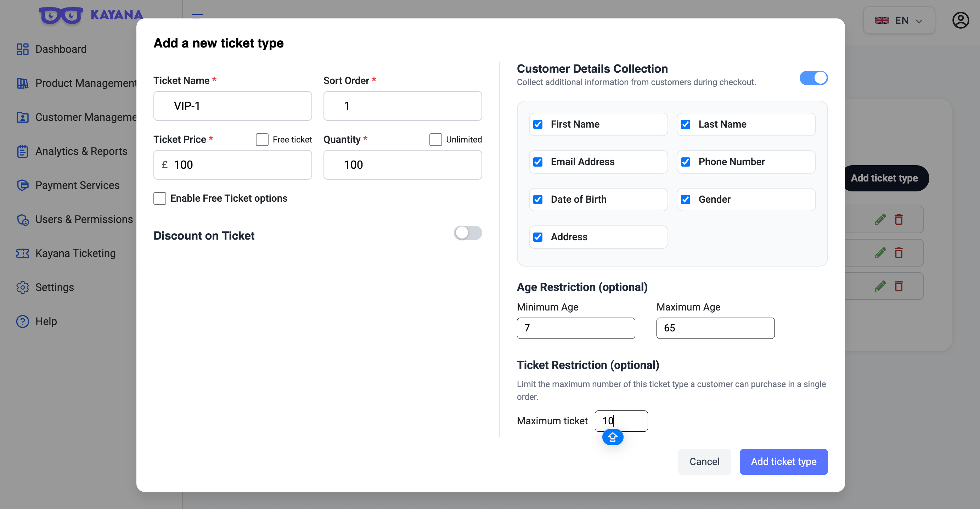Viewport: 980px width, 509px height.
Task: Click the Kayana glasses logo
Action: pos(61,16)
